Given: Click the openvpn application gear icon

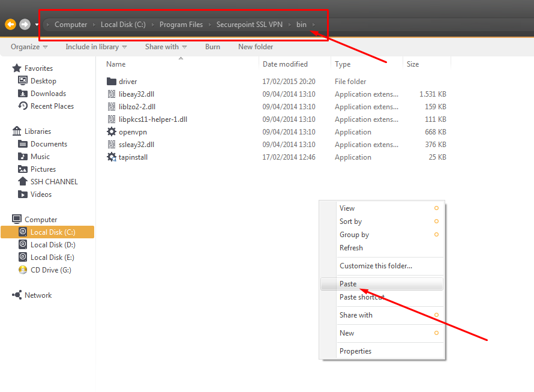Looking at the screenshot, I should [x=112, y=131].
